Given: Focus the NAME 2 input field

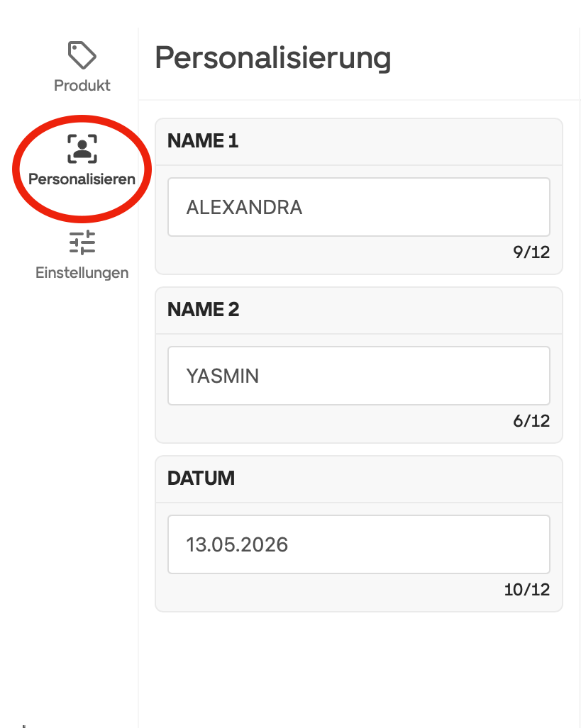Looking at the screenshot, I should tap(358, 376).
